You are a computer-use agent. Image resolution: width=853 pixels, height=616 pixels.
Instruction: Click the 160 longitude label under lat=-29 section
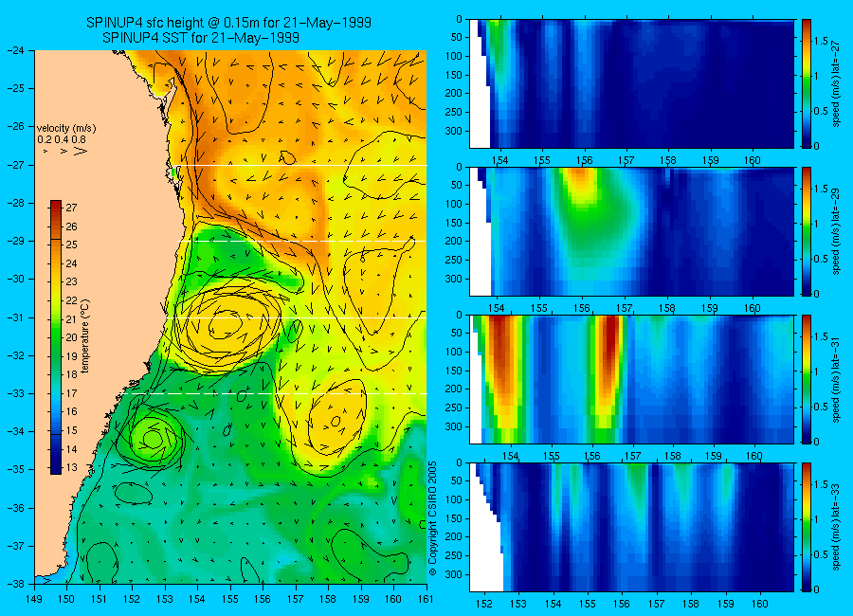753,309
